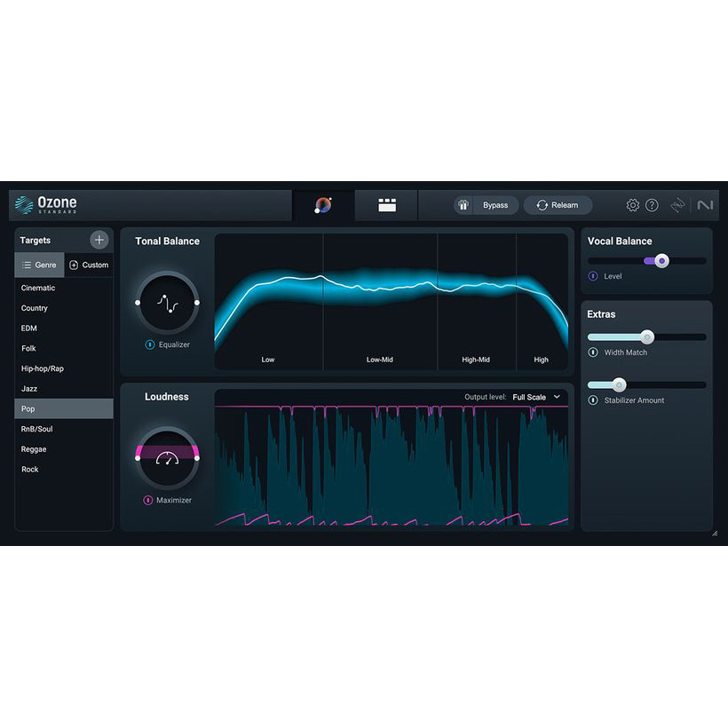Viewport: 728px width, 728px height.
Task: Select the Jazz genre target
Action: [64, 389]
